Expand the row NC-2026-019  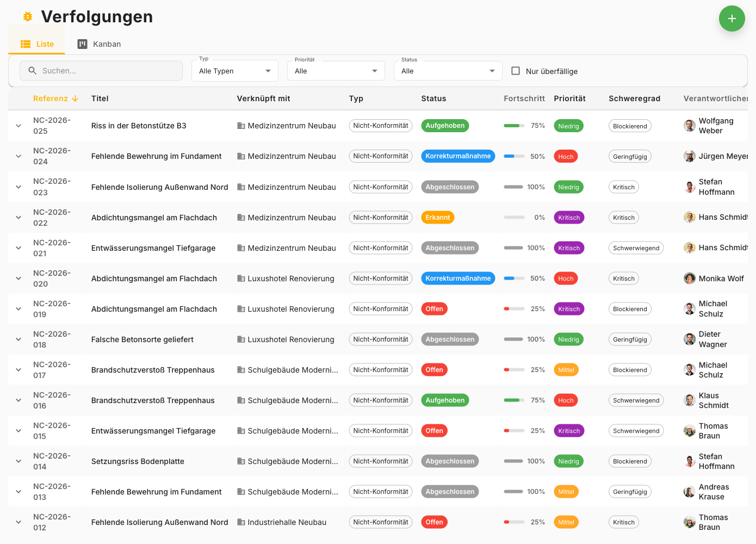click(18, 309)
